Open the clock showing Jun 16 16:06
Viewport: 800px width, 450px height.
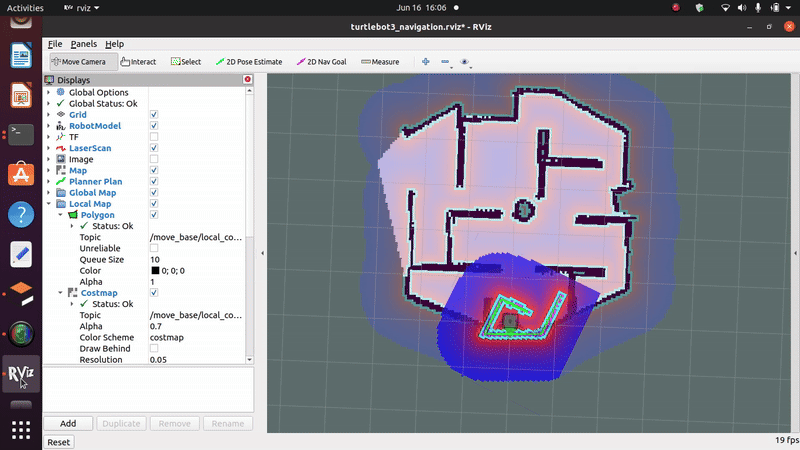click(x=421, y=8)
